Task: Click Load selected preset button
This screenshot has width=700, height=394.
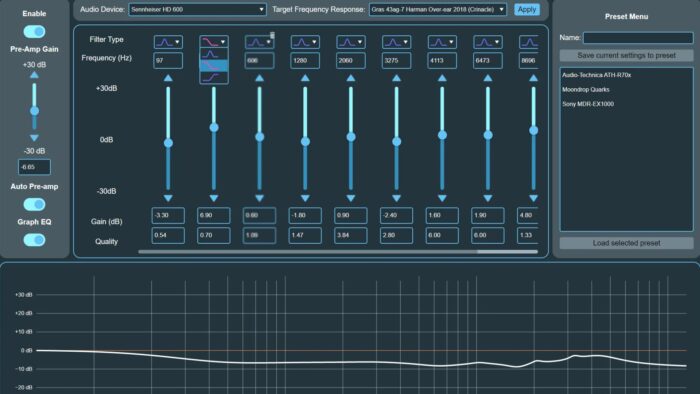Action: [x=626, y=243]
